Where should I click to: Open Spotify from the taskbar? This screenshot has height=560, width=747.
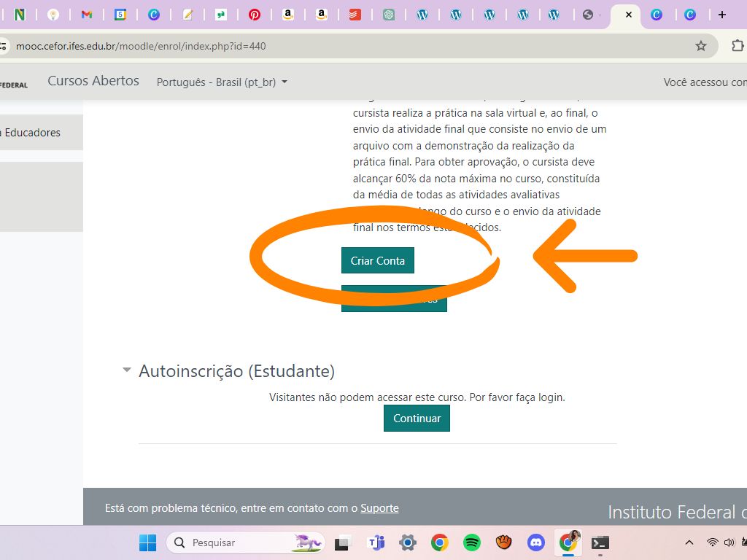[x=472, y=542]
